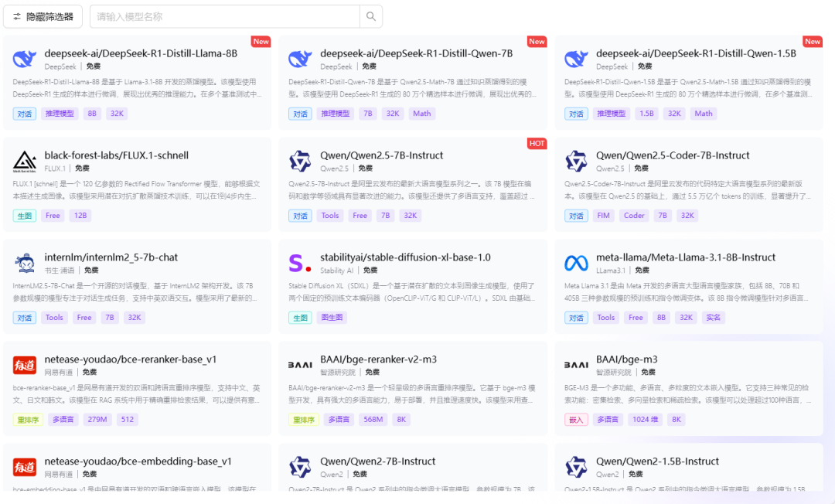Click the New badge on DeepSeek-R1-Distill-Qwen-7B
Viewport: 835px width, 504px height.
pyautogui.click(x=537, y=42)
